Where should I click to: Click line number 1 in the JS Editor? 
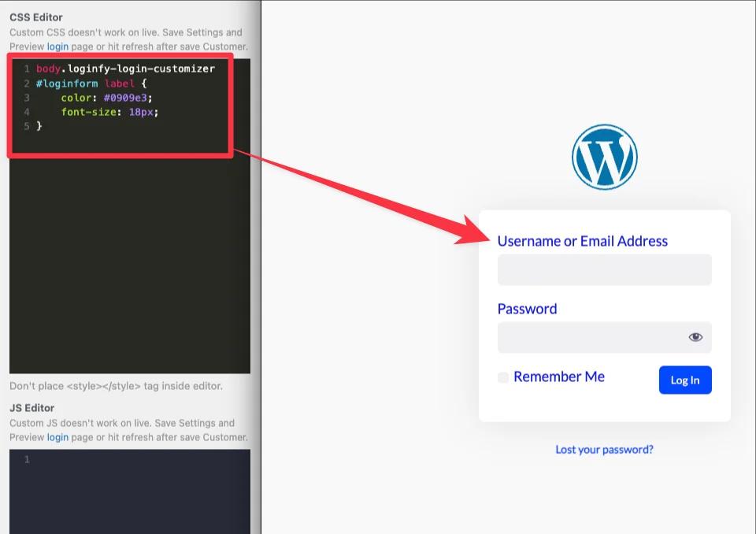pos(27,460)
